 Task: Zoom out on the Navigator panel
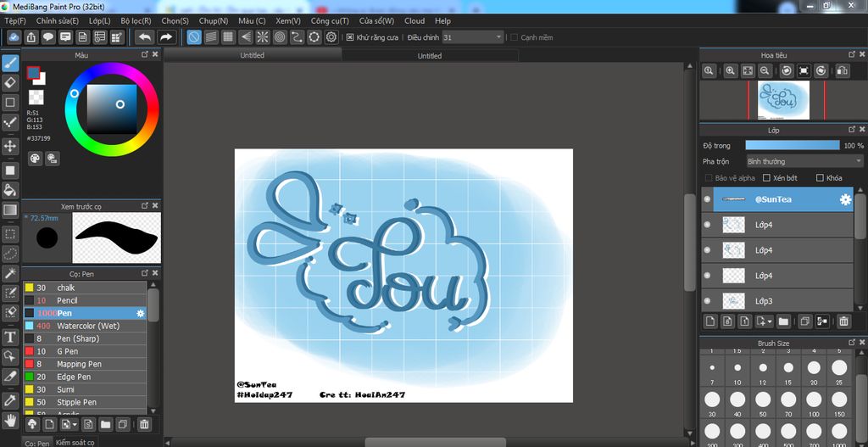765,71
